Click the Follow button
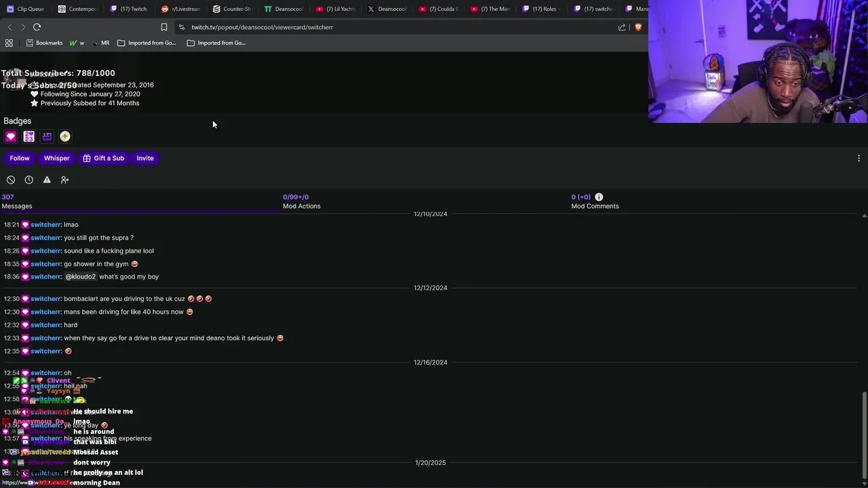Image resolution: width=868 pixels, height=488 pixels. [x=20, y=158]
